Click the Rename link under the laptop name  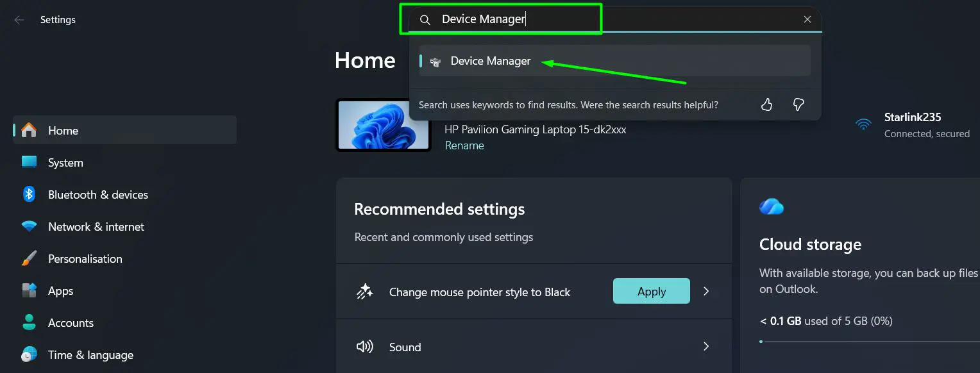pyautogui.click(x=464, y=145)
